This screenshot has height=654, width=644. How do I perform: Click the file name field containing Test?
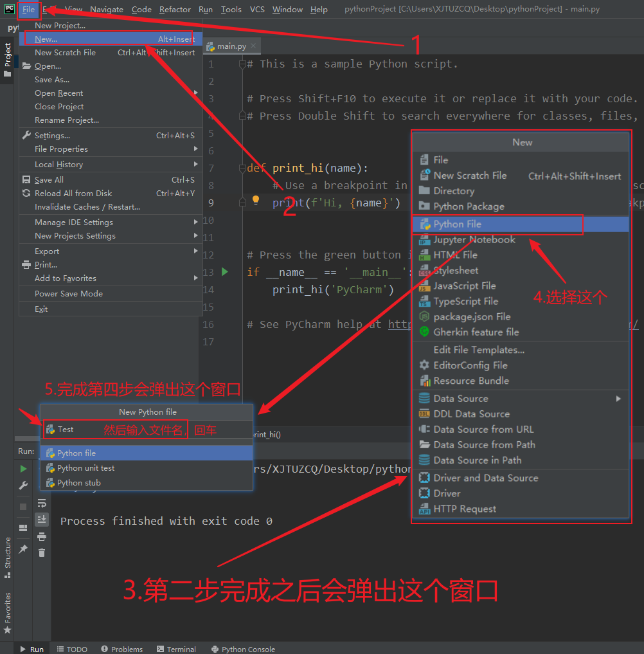(x=147, y=429)
